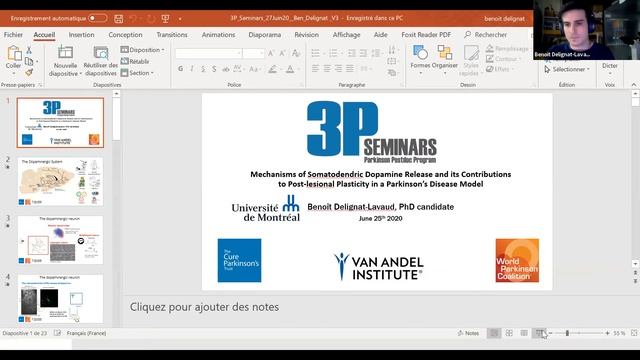This screenshot has width=640, height=360.
Task: Apply italic formatting with the I button
Action: coord(192,69)
